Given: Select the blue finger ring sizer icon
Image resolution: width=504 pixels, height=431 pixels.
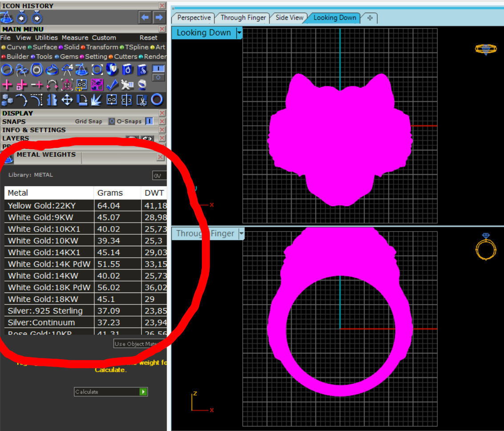Looking at the screenshot, I should (157, 100).
